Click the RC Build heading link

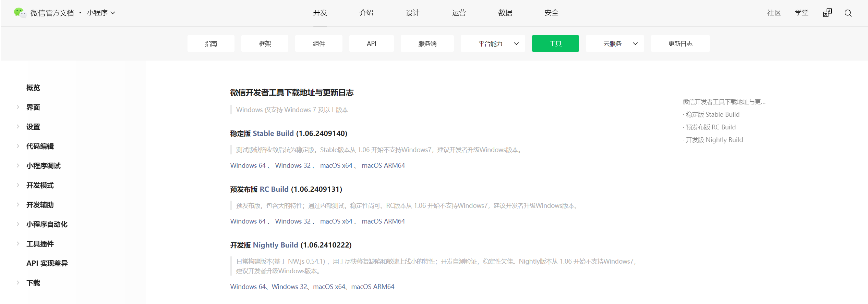click(x=274, y=189)
